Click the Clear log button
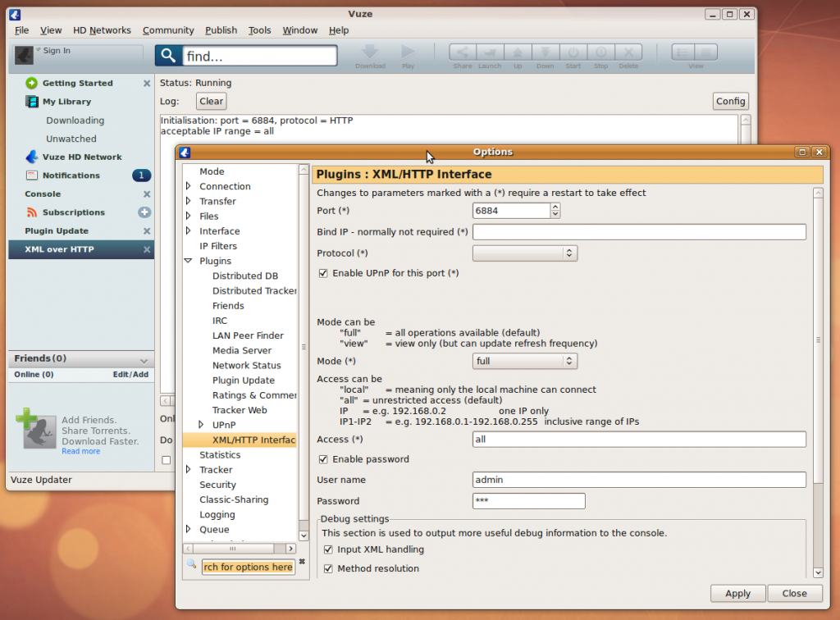This screenshot has height=620, width=840. coord(211,101)
